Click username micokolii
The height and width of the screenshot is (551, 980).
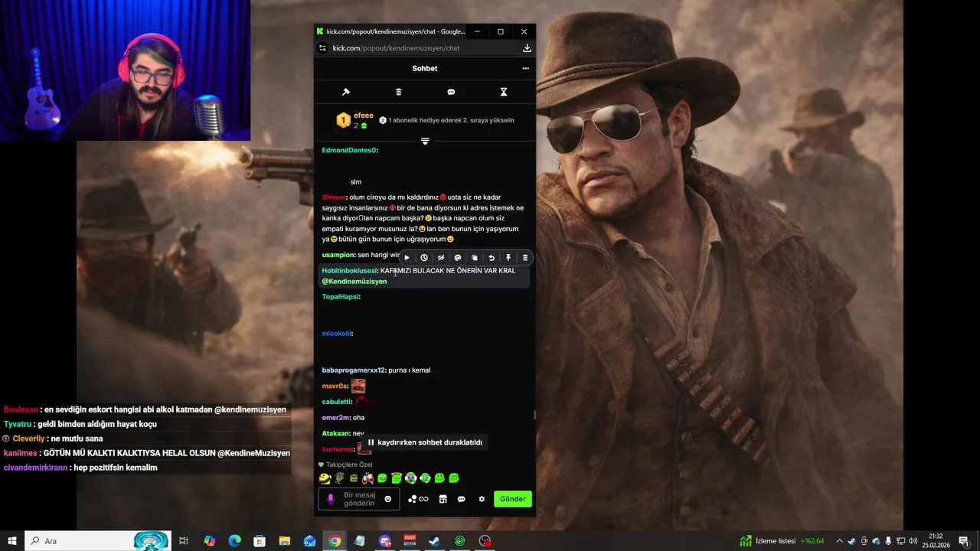pos(336,334)
